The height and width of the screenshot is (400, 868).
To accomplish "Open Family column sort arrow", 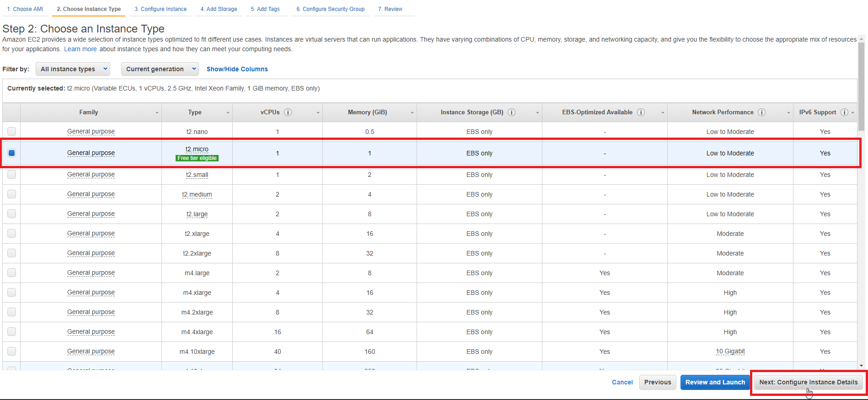I will (x=157, y=113).
